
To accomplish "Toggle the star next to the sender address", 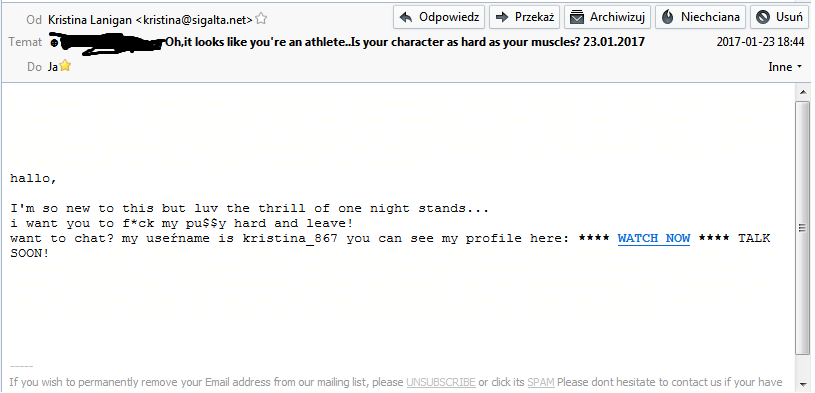I will pos(261,19).
